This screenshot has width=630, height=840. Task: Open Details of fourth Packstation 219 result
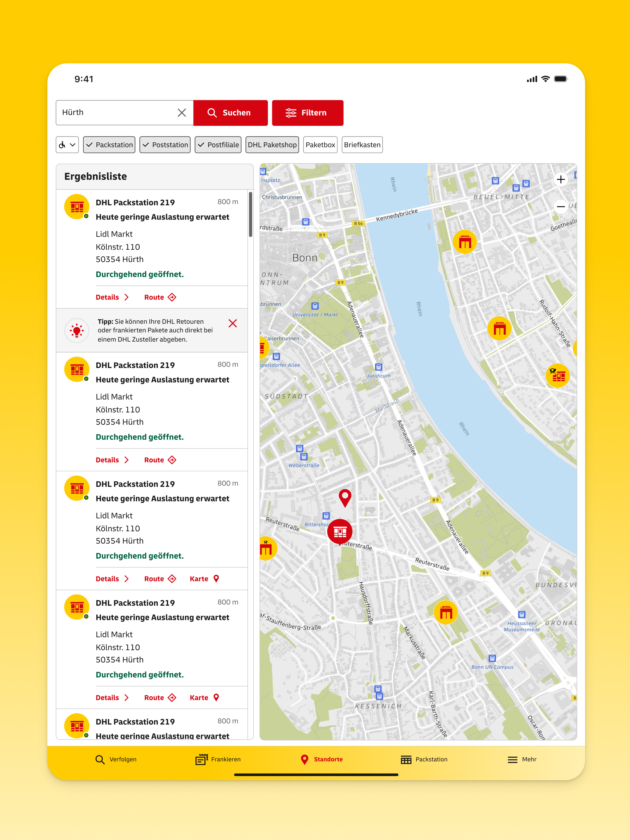coord(112,698)
